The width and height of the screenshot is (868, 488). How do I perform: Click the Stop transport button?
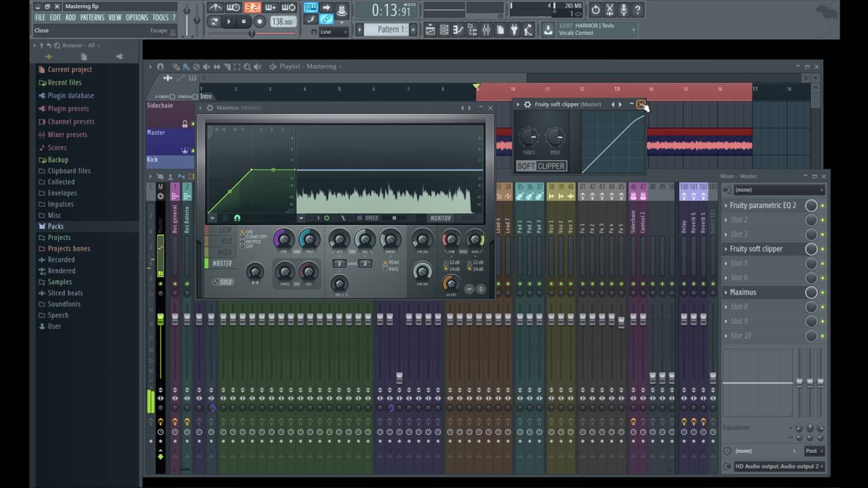[x=243, y=22]
